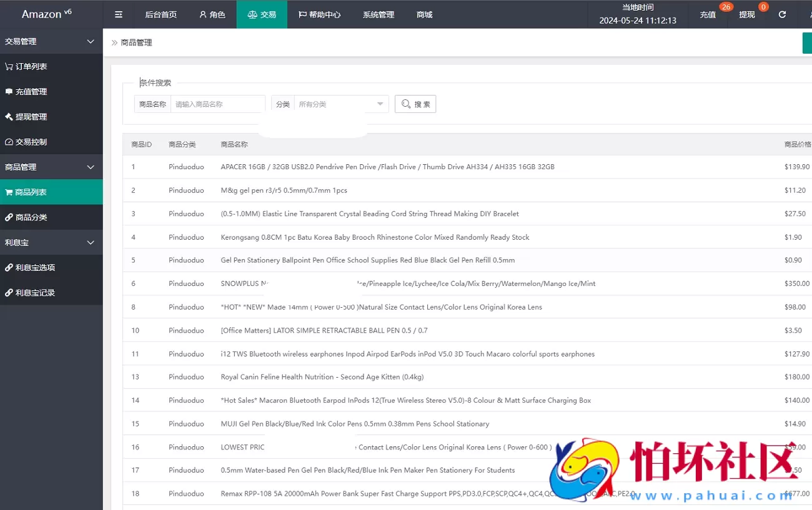The width and height of the screenshot is (812, 510).
Task: Open the 帮助中心 top tab
Action: click(x=319, y=14)
